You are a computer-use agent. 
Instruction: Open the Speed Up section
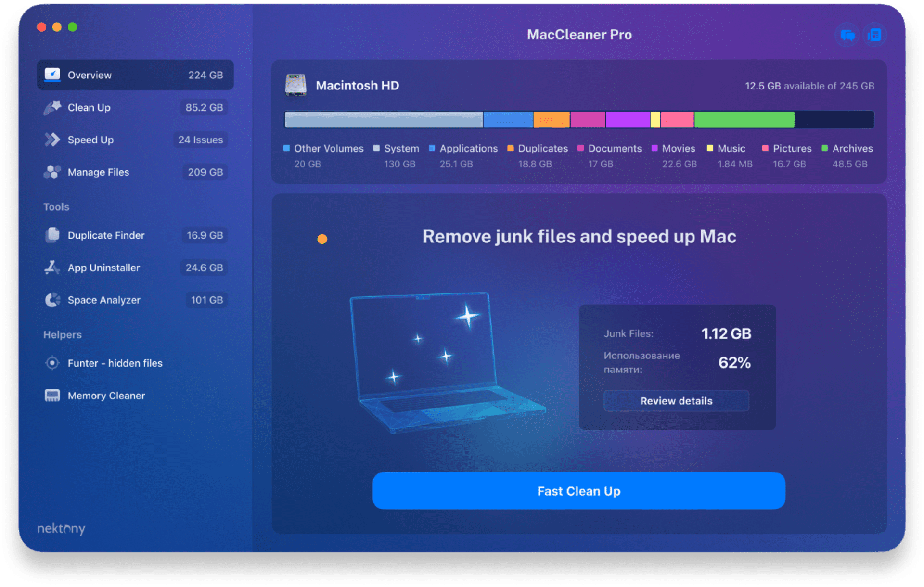(x=135, y=140)
